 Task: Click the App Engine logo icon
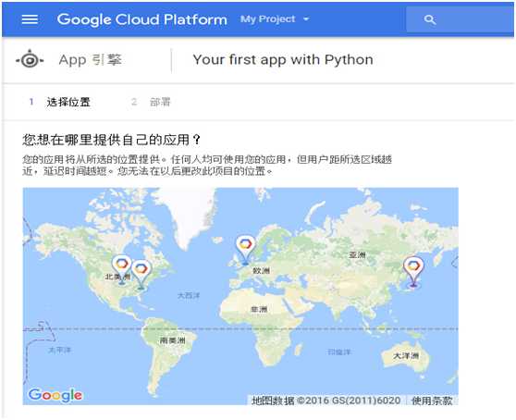[x=30, y=60]
